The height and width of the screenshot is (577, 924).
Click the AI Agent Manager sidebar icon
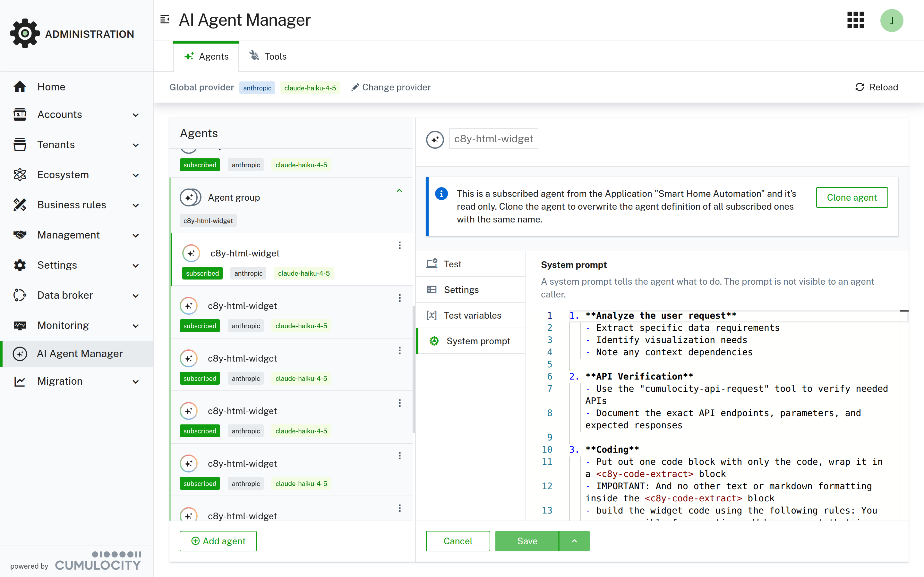(x=20, y=353)
